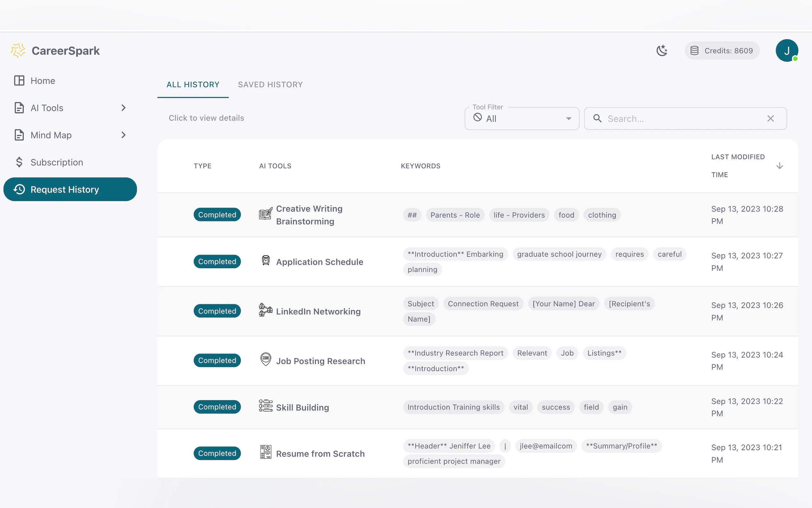
Task: Go to the Subscription page
Action: pyautogui.click(x=56, y=162)
